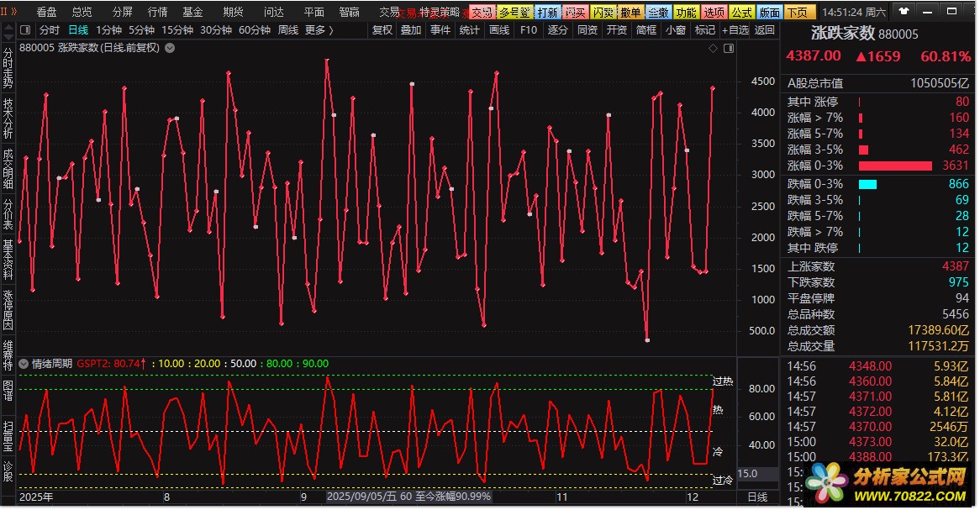Image resolution: width=980 pixels, height=510 pixels.
Task: Click the red 交易 quick button
Action: tap(481, 13)
